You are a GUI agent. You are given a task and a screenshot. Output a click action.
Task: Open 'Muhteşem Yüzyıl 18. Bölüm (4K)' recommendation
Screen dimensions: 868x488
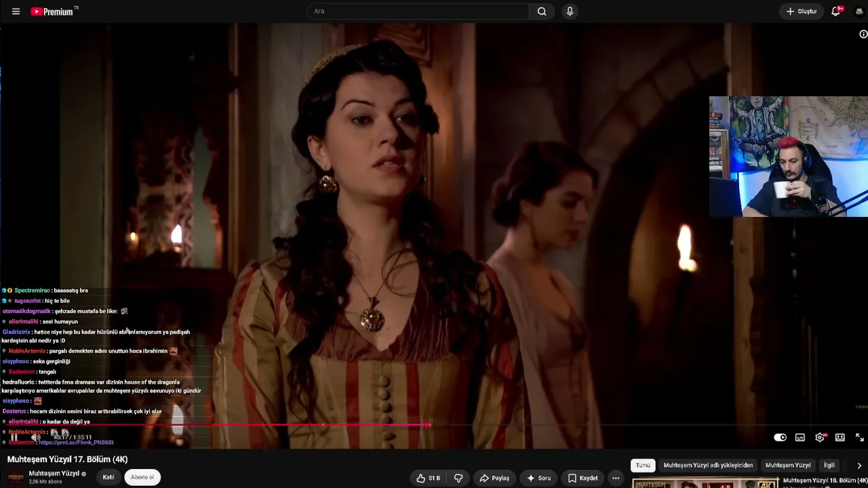(825, 481)
